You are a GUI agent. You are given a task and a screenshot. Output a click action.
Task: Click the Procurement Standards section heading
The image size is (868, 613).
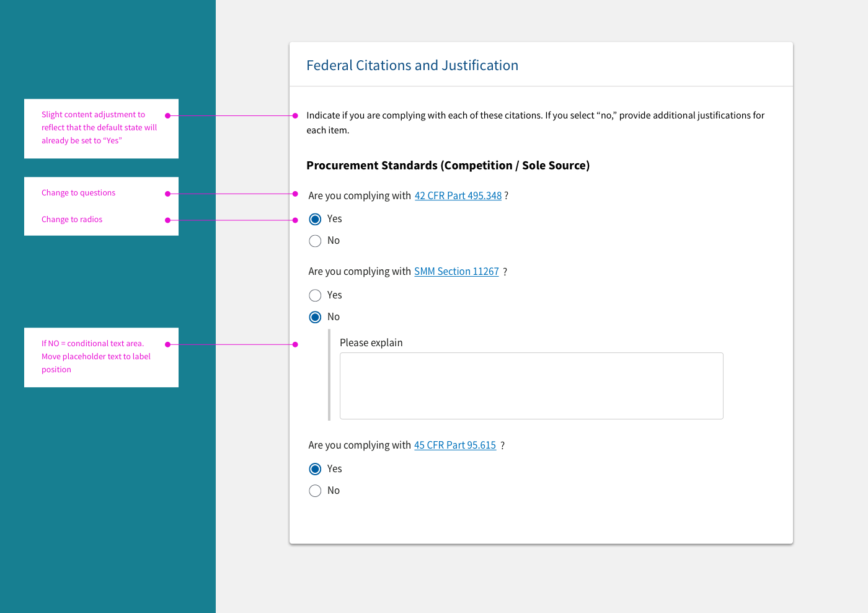click(448, 165)
